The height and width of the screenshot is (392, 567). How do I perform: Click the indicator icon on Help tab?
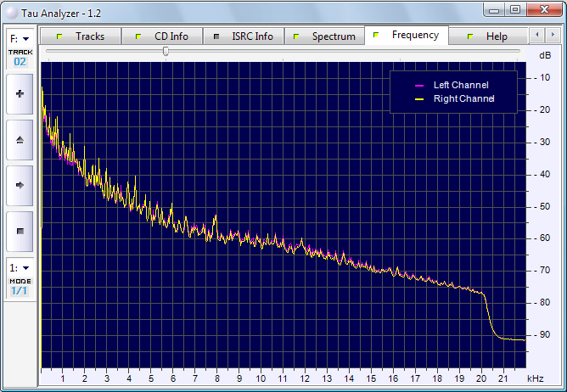pyautogui.click(x=470, y=37)
